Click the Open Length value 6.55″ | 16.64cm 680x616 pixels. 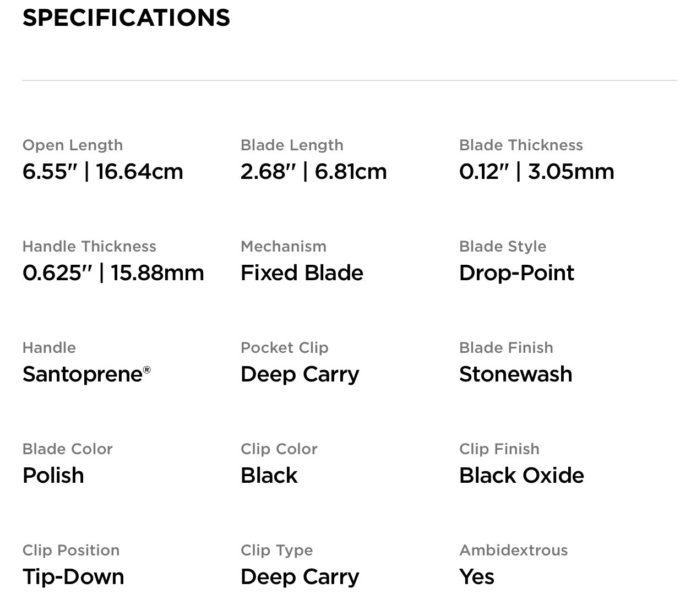tap(102, 172)
